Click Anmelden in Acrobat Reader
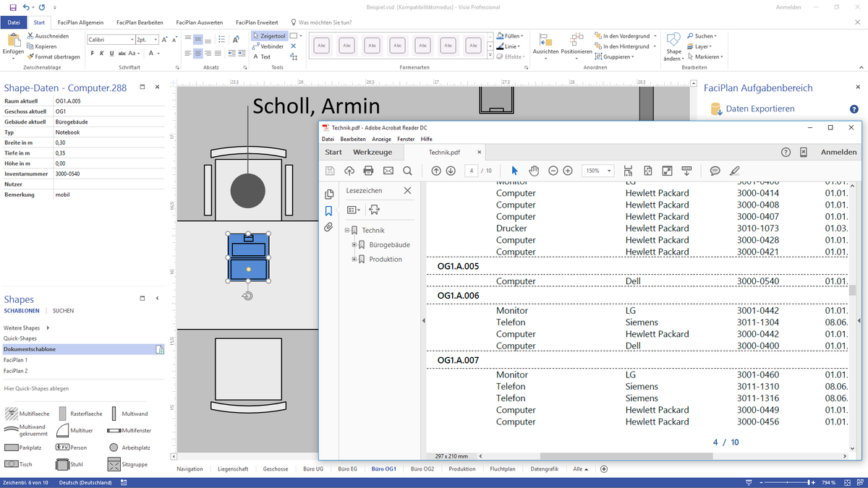This screenshot has width=868, height=488. (x=838, y=153)
